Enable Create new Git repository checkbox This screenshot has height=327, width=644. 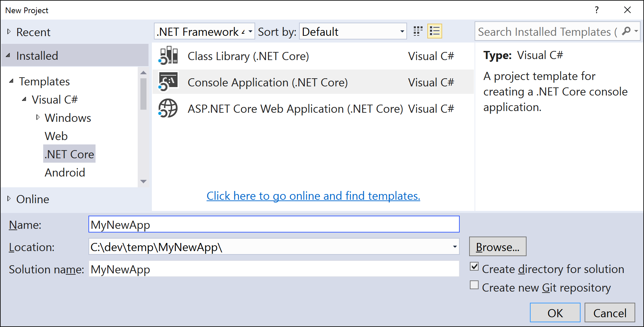(x=474, y=285)
